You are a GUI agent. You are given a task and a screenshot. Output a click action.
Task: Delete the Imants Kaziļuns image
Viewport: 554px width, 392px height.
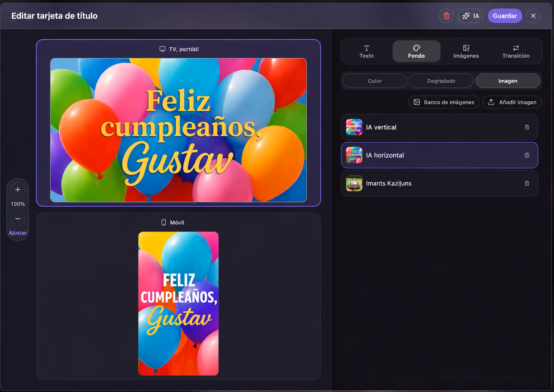pyautogui.click(x=527, y=183)
